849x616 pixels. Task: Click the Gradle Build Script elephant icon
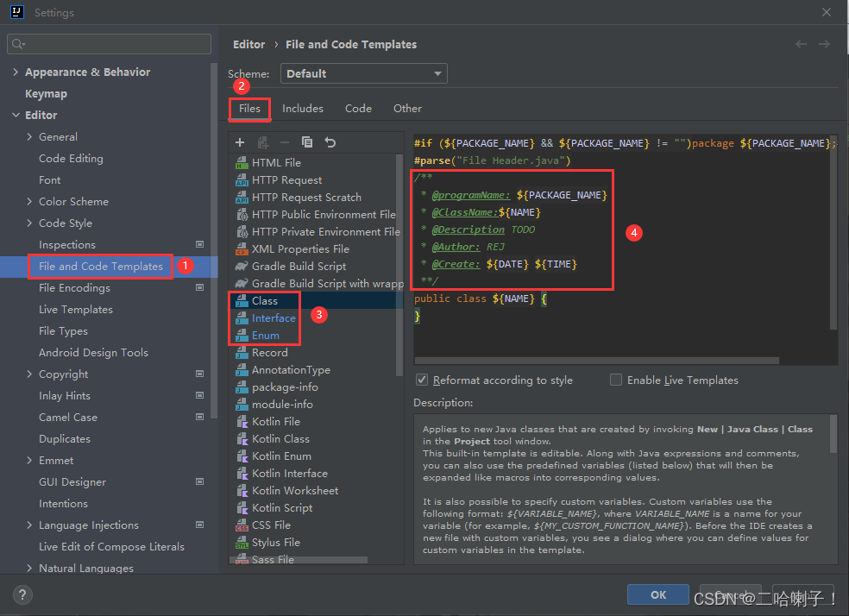coord(242,267)
